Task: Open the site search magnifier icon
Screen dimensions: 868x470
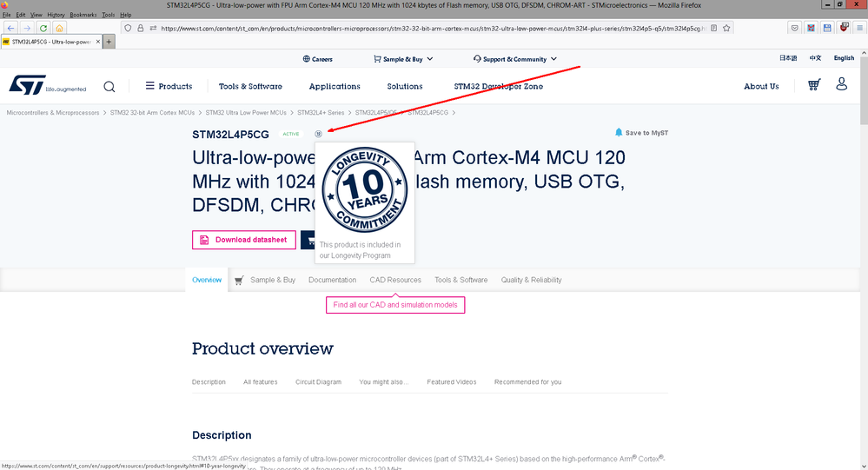Action: coord(109,86)
